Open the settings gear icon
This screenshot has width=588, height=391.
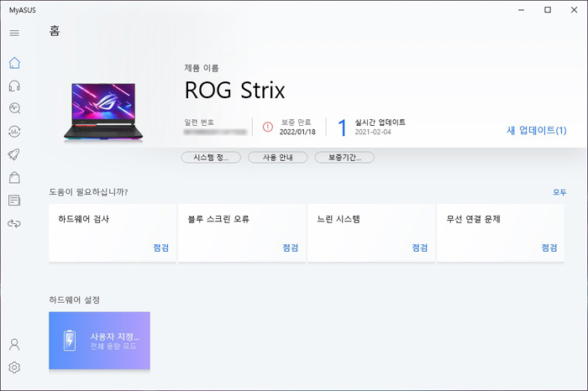(14, 368)
